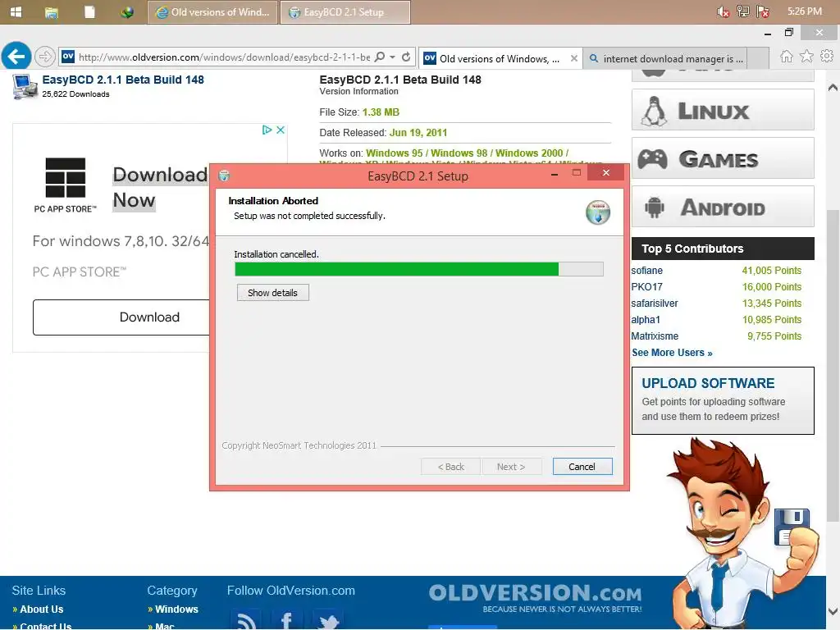The width and height of the screenshot is (840, 630).
Task: Click See More Users link
Action: point(672,353)
